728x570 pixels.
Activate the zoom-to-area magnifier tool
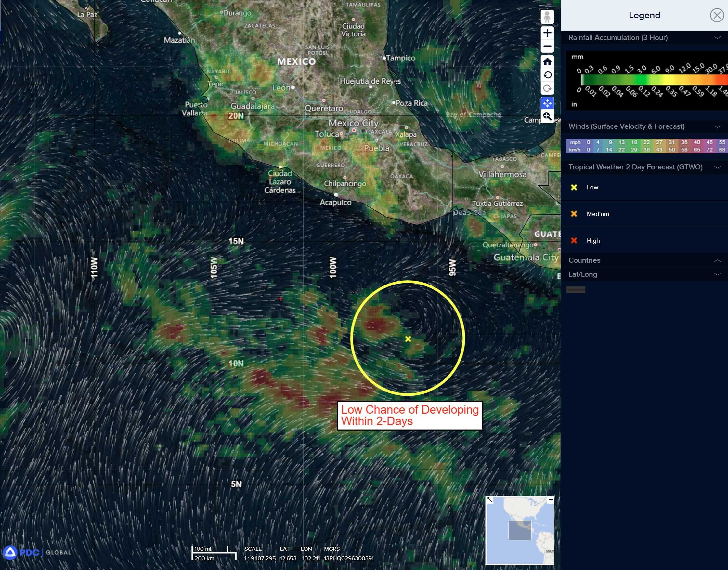tap(547, 116)
